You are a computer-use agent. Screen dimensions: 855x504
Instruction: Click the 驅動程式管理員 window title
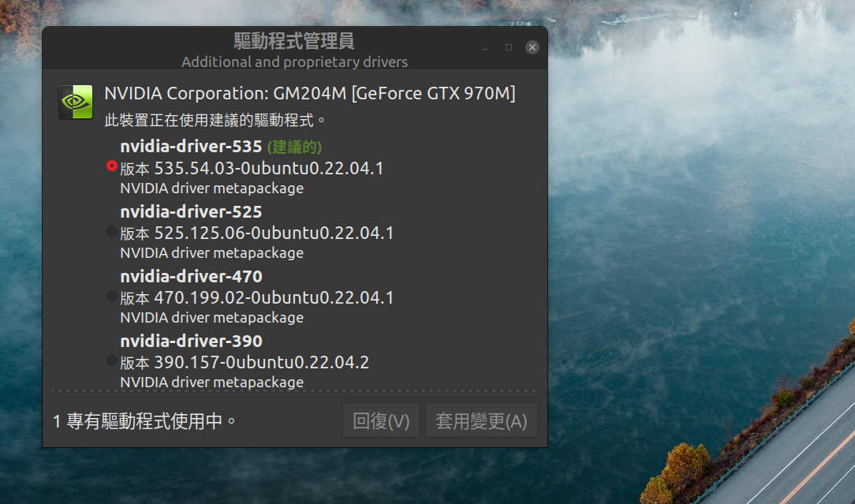coord(294,41)
